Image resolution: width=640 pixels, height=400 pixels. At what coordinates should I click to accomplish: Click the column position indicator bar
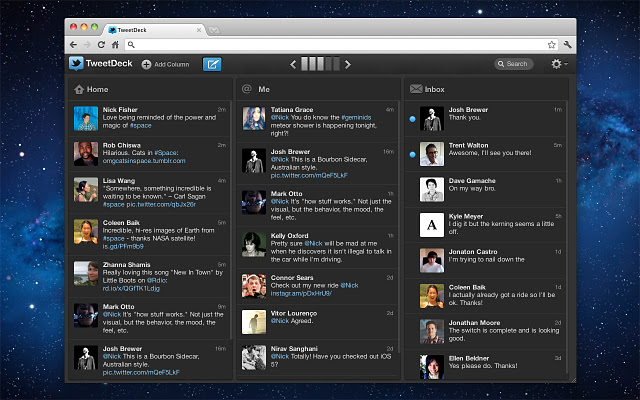[320, 64]
